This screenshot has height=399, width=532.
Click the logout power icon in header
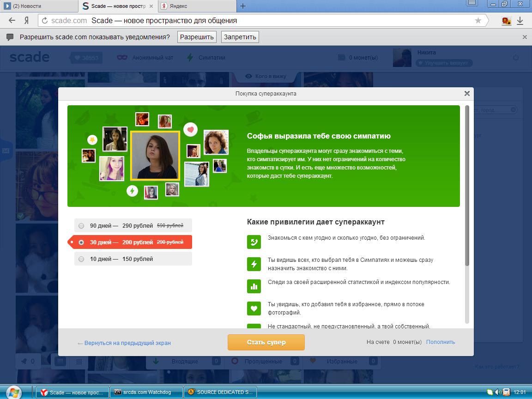(x=516, y=58)
